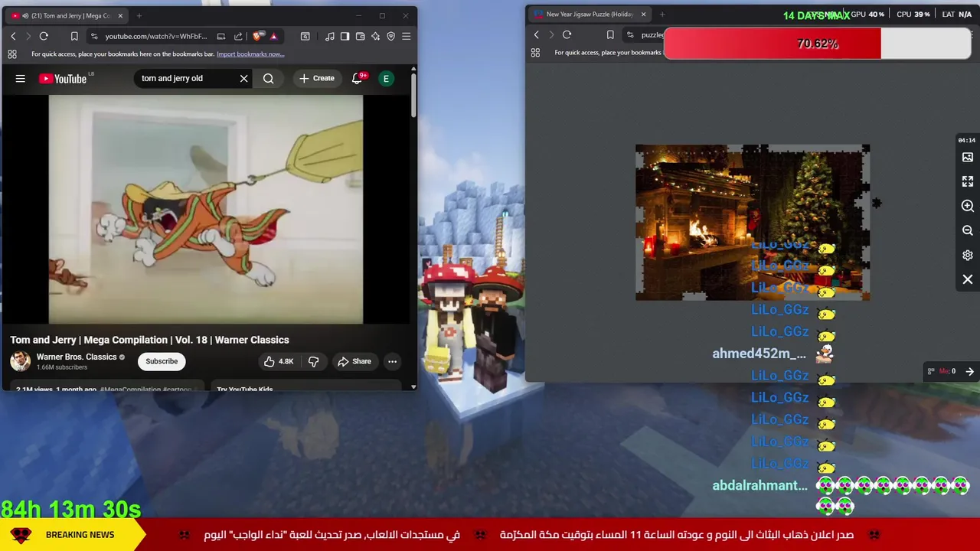Open YouTube notifications bell
980x551 pixels.
[x=358, y=78]
